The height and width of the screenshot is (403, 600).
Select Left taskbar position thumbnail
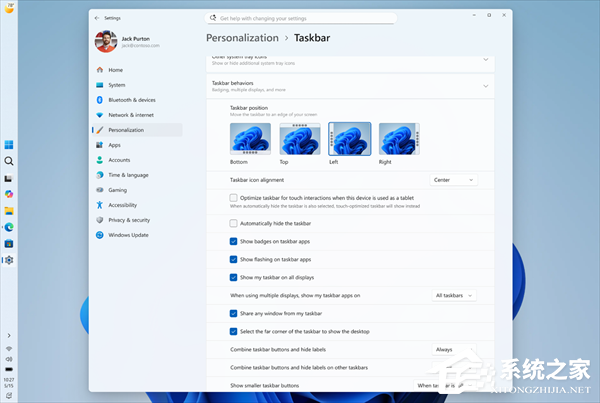coord(350,139)
